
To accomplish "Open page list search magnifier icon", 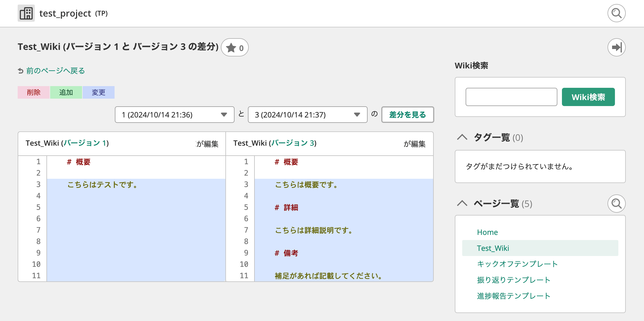I will 616,204.
